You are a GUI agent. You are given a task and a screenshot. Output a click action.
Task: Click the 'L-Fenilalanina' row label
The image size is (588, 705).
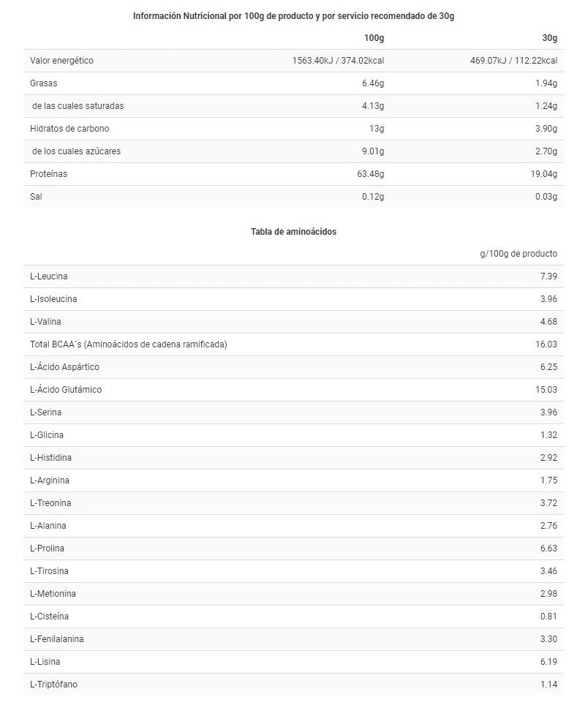[56, 639]
